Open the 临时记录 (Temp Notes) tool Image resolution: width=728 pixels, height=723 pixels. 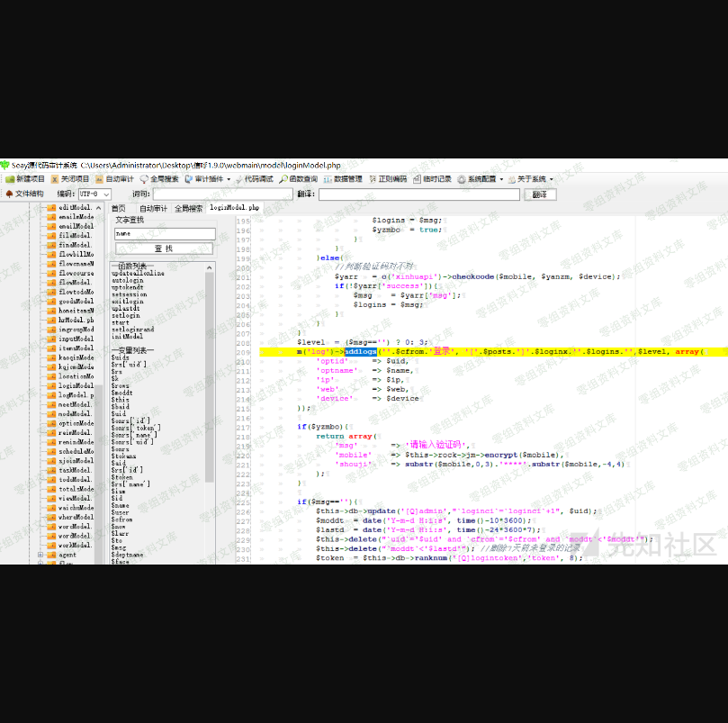pyautogui.click(x=433, y=179)
